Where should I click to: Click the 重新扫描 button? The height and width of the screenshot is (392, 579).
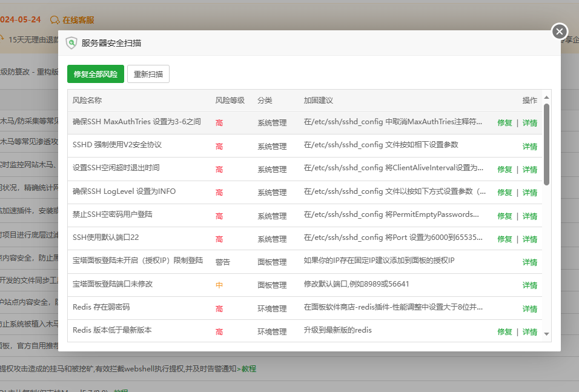click(148, 74)
